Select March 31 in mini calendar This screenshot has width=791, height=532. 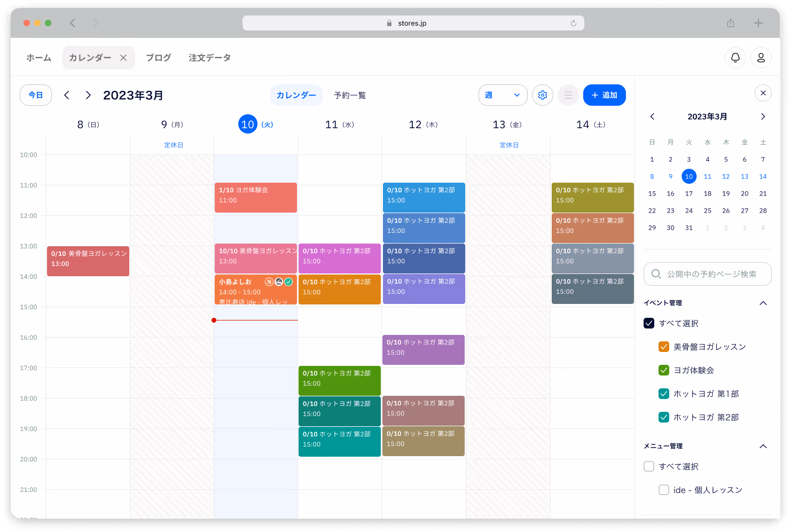point(689,228)
